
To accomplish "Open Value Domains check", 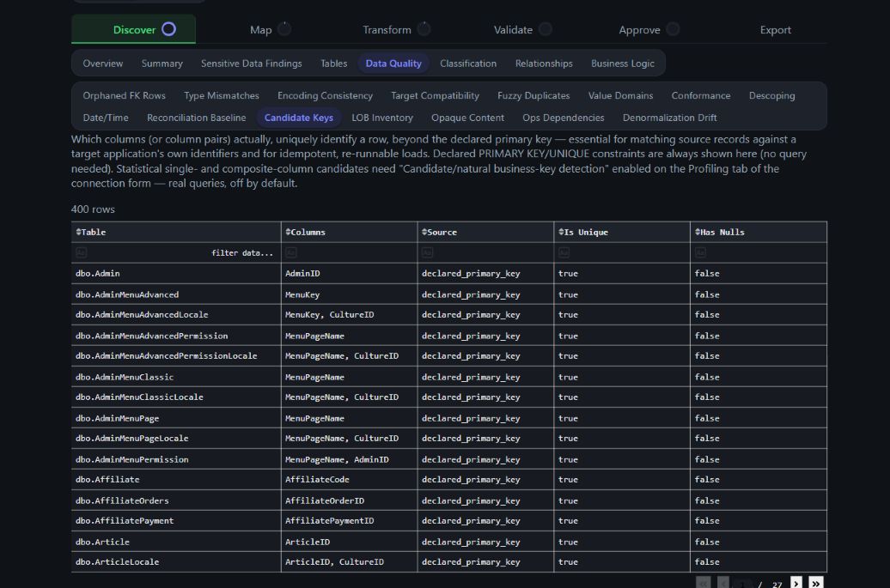I will tap(620, 96).
